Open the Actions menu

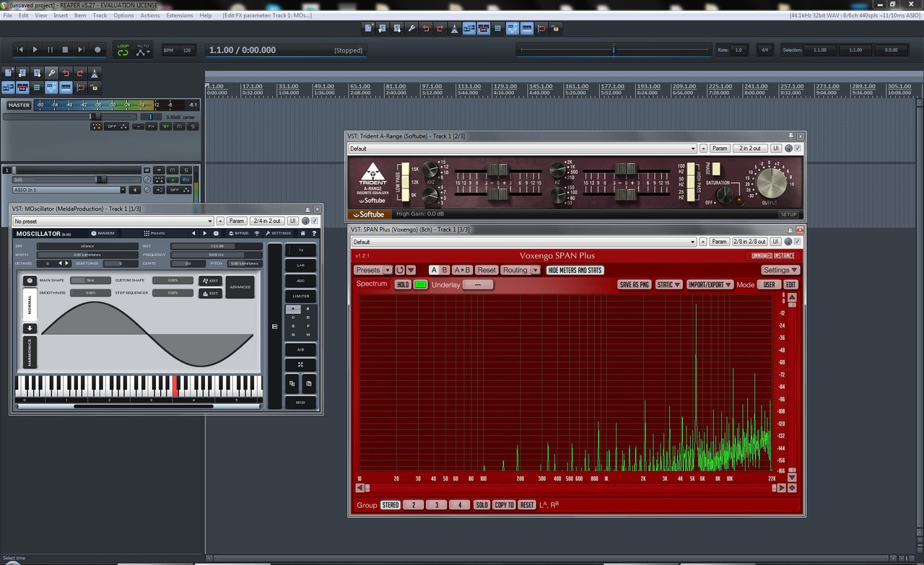150,15
